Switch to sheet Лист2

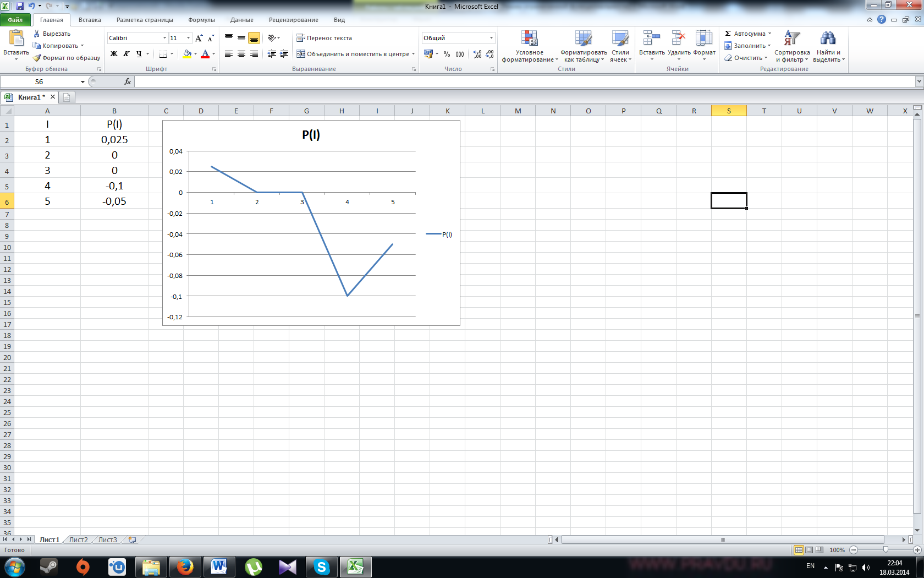pos(78,540)
